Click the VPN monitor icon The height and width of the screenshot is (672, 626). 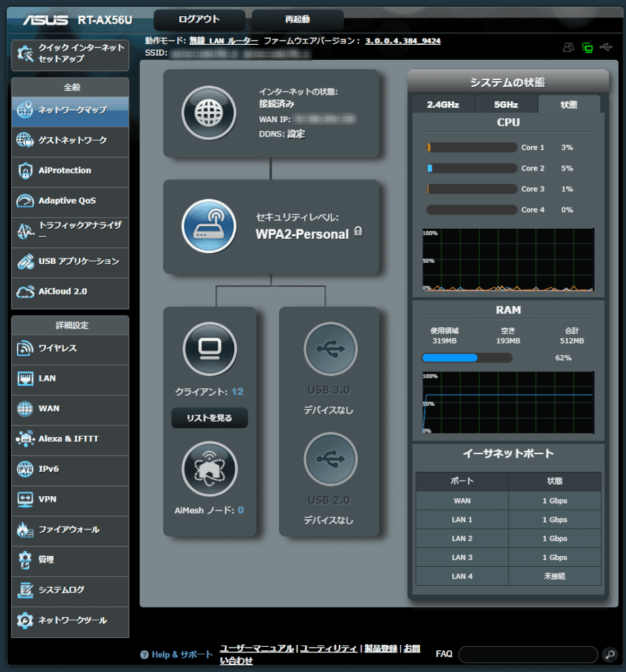pos(25,500)
